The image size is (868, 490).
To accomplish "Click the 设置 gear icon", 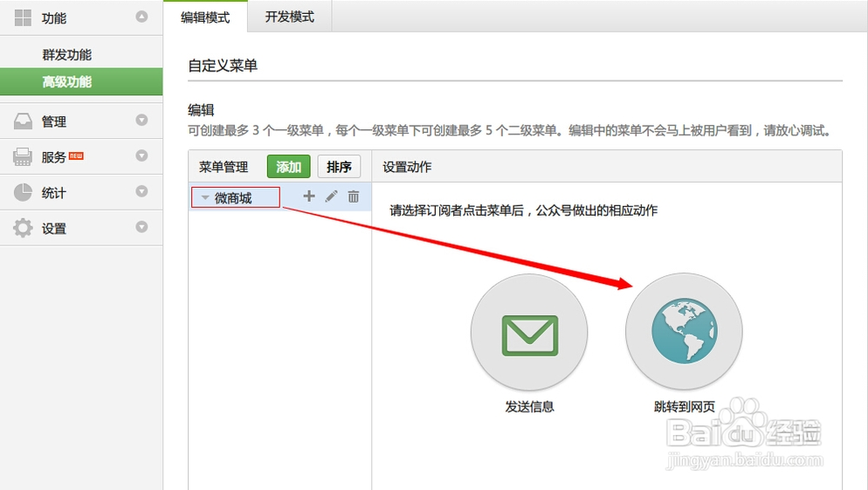I will click(23, 228).
